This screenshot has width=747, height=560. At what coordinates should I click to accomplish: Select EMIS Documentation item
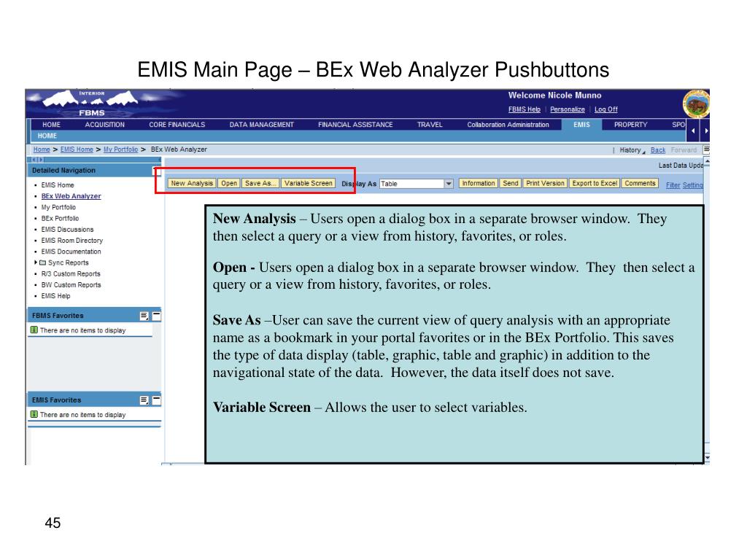click(71, 252)
